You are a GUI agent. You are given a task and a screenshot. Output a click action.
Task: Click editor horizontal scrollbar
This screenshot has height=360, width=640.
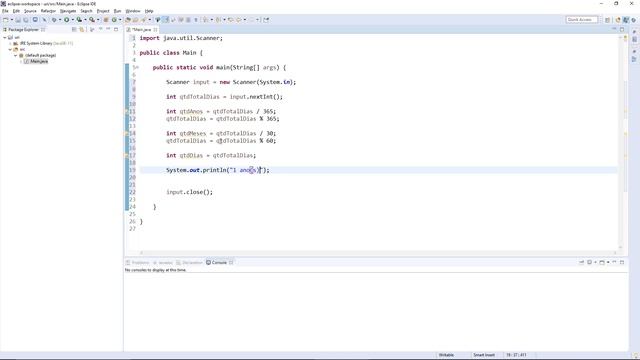point(378,253)
